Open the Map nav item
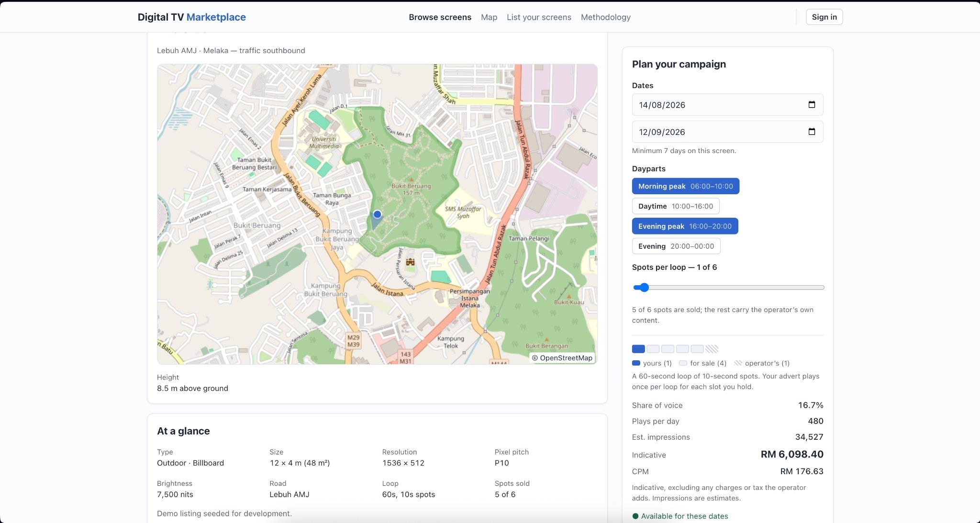Viewport: 980px width, 523px height. point(489,17)
